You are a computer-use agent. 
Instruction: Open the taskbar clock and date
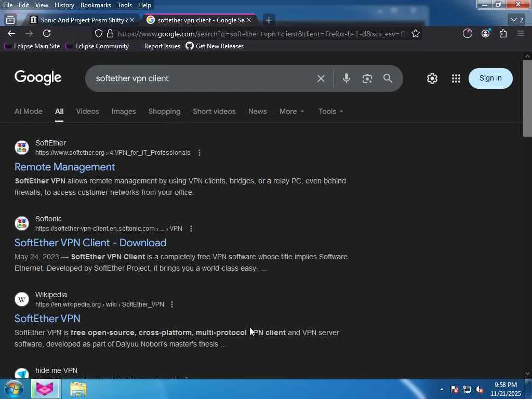506,389
